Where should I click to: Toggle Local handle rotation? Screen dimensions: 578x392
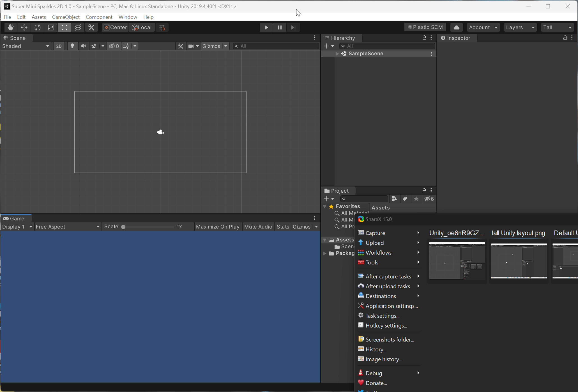[x=142, y=27]
